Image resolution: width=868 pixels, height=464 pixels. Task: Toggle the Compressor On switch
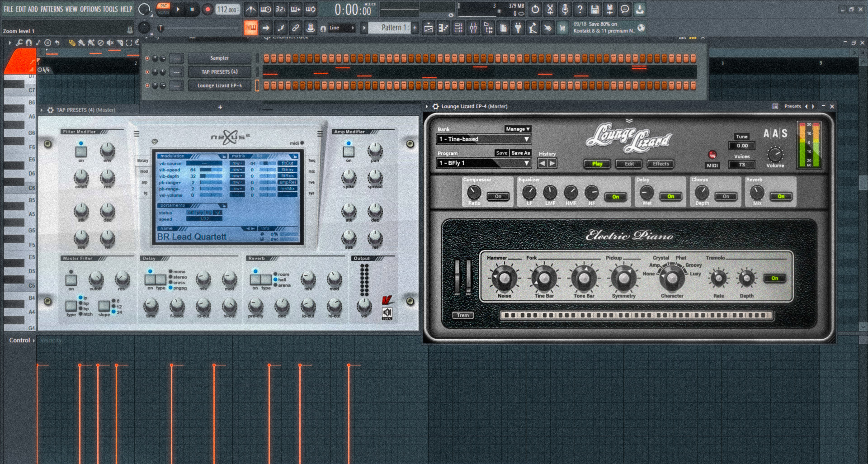pos(498,196)
